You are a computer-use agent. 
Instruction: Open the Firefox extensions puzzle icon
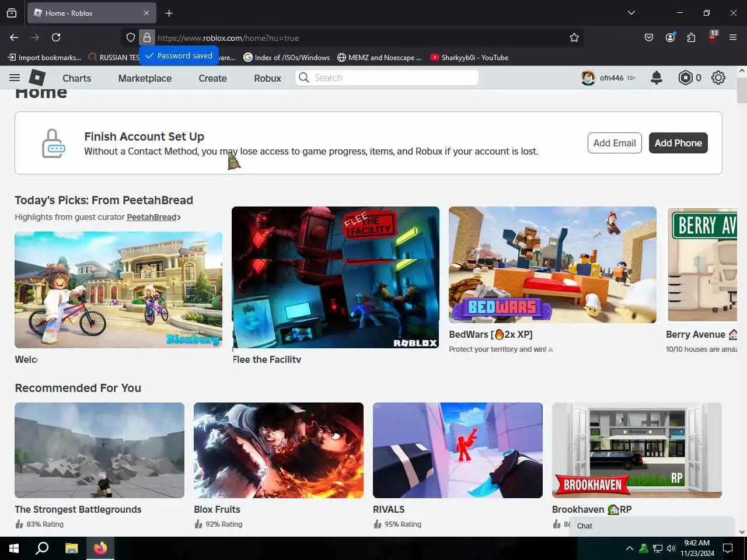691,37
